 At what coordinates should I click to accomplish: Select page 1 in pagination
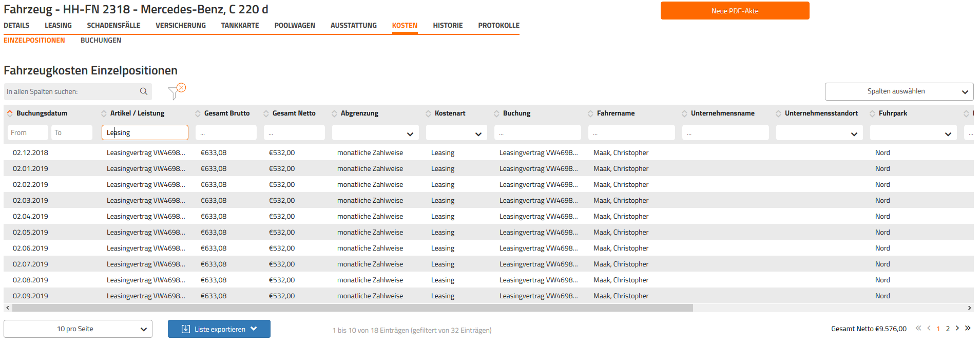click(938, 329)
